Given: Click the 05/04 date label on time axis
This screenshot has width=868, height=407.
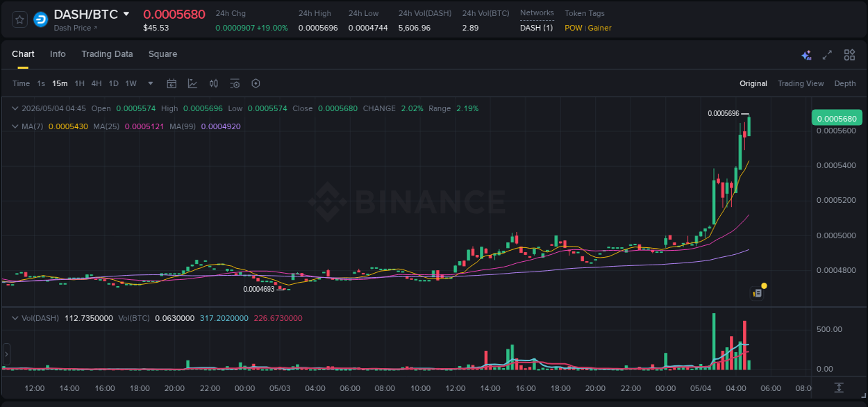Looking at the screenshot, I should (701, 388).
